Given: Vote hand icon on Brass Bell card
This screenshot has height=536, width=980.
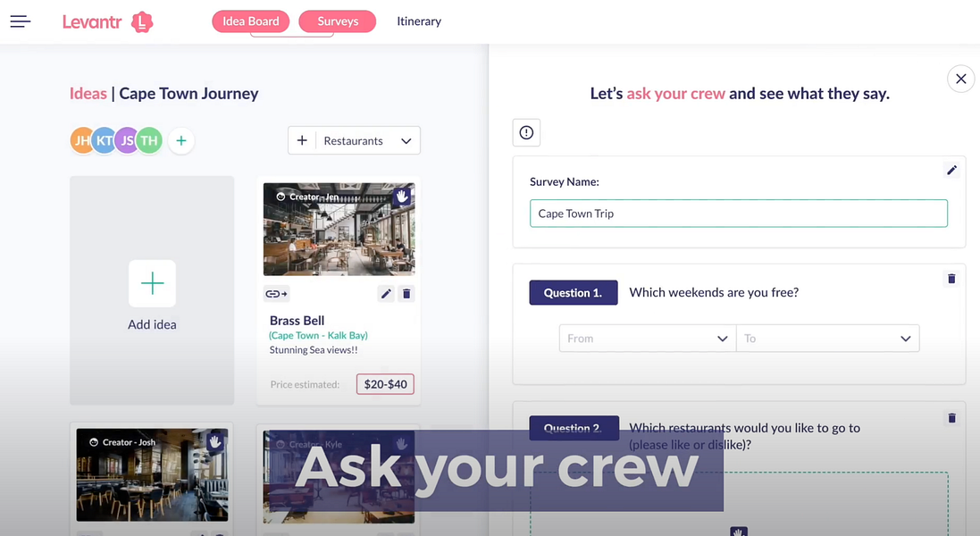Looking at the screenshot, I should click(x=402, y=197).
